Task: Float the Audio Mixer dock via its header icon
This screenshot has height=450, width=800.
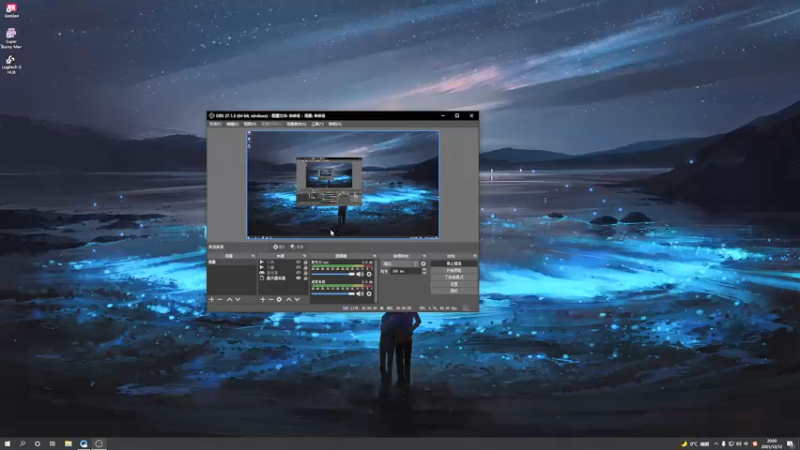Action: [374, 256]
